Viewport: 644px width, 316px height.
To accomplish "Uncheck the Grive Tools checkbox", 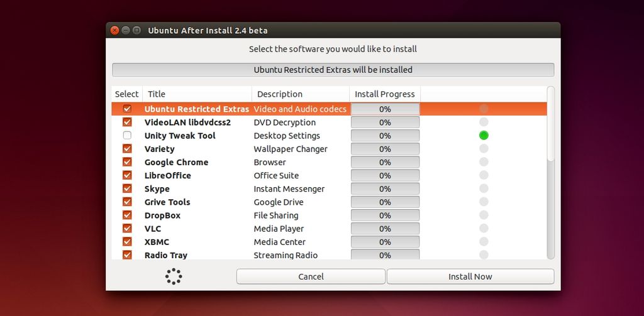I will [127, 202].
